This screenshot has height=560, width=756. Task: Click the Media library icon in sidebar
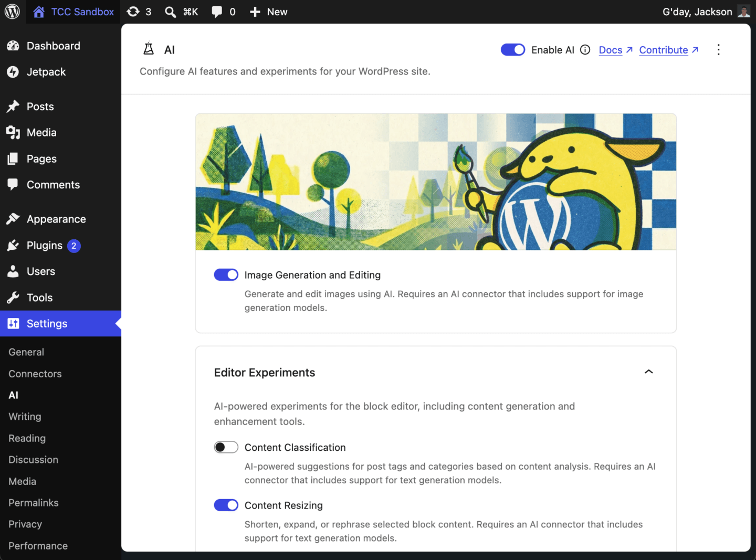(13, 132)
